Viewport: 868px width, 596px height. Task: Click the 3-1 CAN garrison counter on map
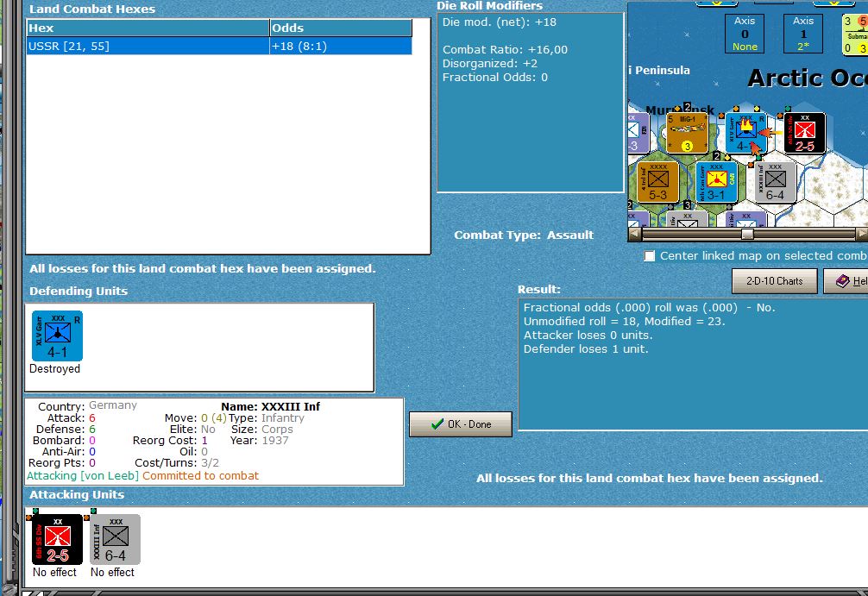pyautogui.click(x=716, y=182)
